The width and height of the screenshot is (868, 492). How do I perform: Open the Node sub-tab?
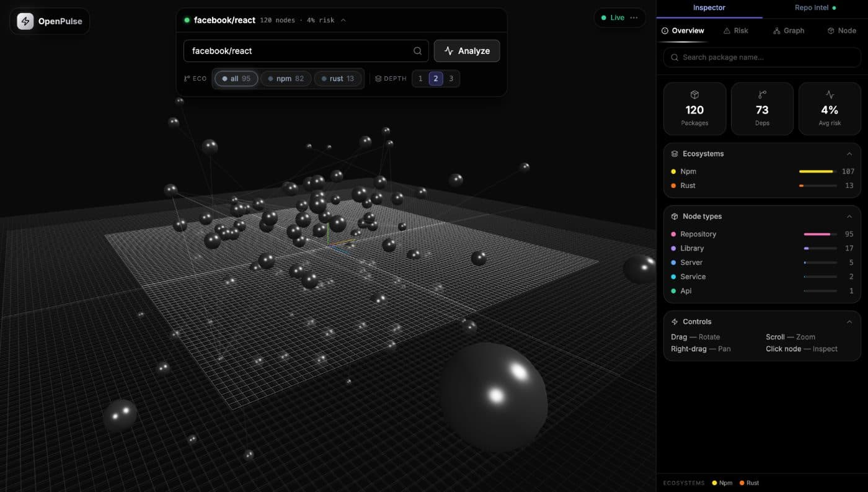click(x=842, y=31)
